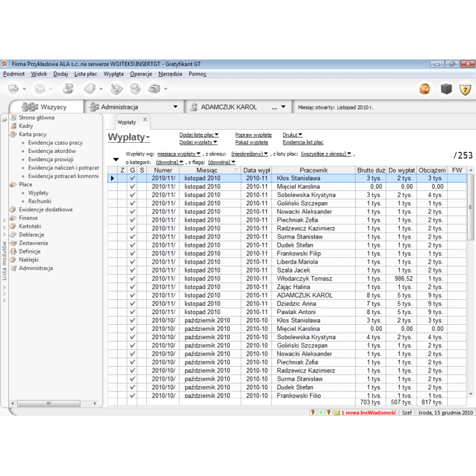Open the Administracja department dropdown
This screenshot has width=476, height=476.
[175, 107]
